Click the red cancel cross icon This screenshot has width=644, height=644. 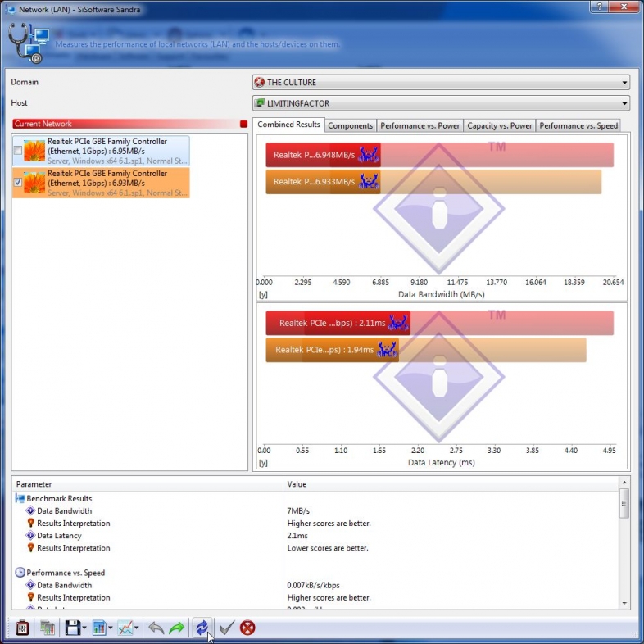[247, 628]
